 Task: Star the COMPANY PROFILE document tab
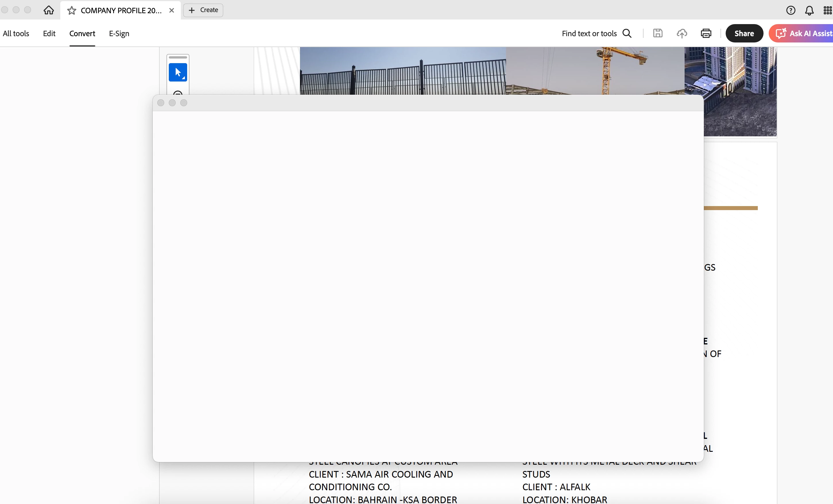(71, 11)
